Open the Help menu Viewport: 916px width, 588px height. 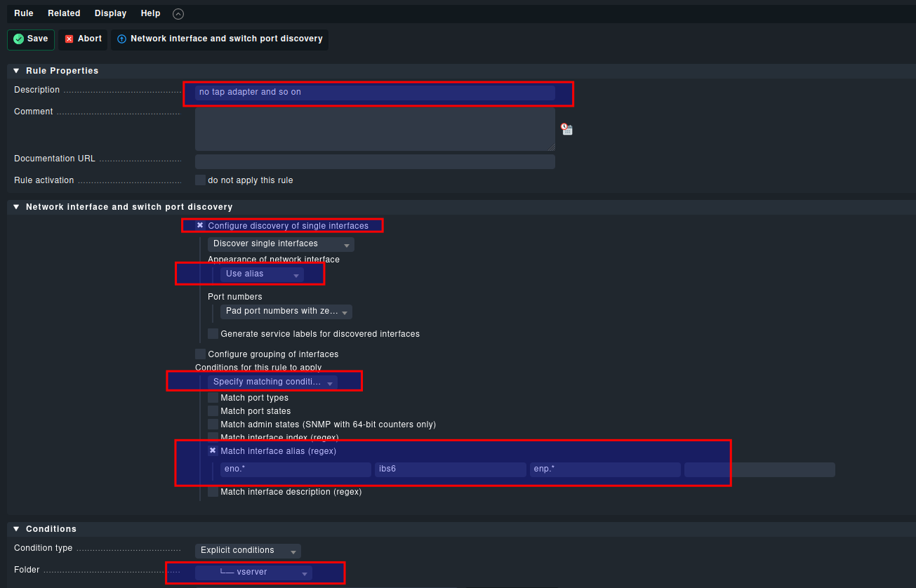pos(150,13)
